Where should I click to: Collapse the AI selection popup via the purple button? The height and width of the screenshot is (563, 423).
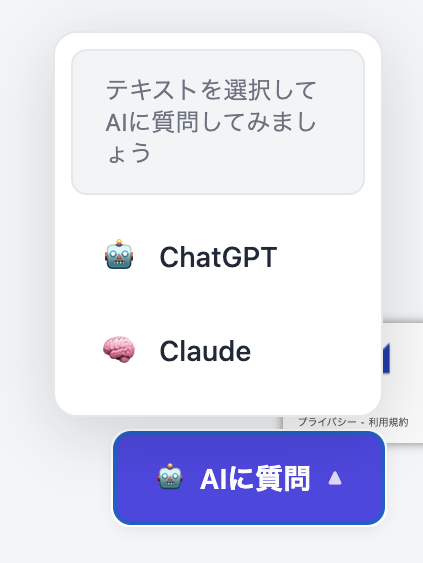click(x=249, y=478)
